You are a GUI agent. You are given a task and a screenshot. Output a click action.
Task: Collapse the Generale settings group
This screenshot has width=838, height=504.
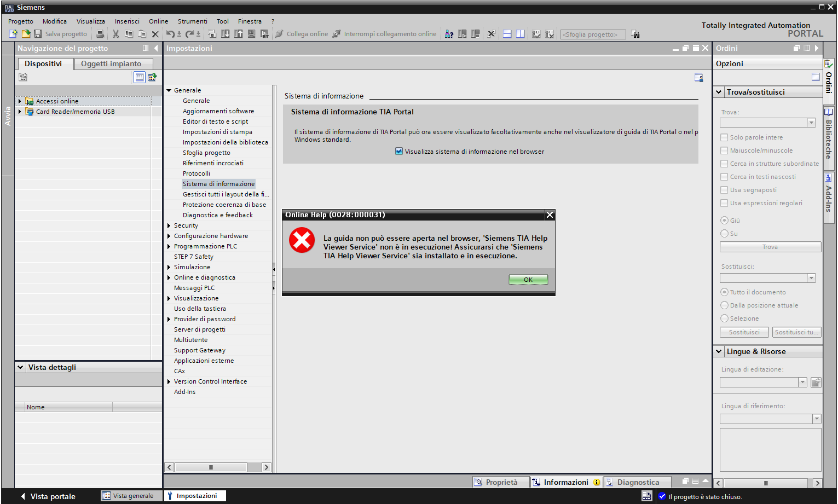[x=169, y=90]
